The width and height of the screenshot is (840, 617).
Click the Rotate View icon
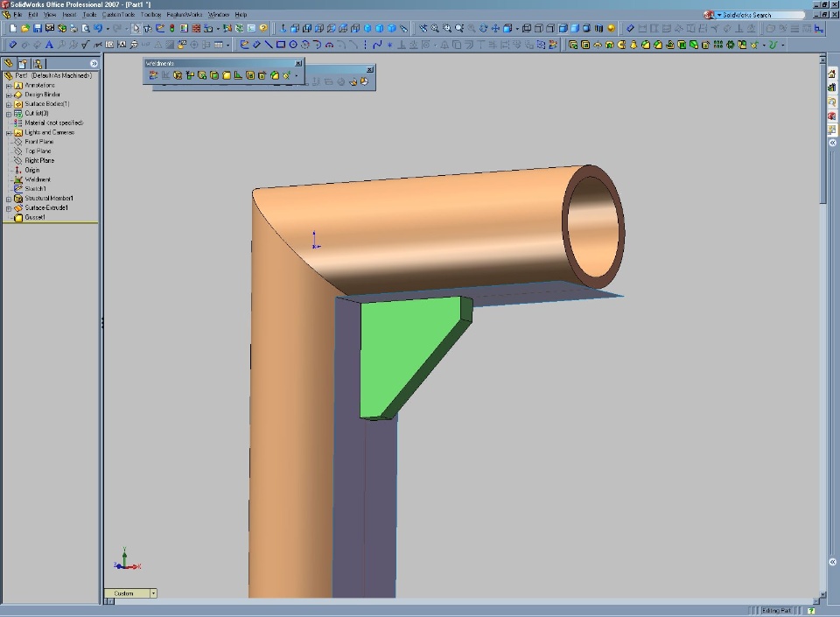pyautogui.click(x=483, y=28)
